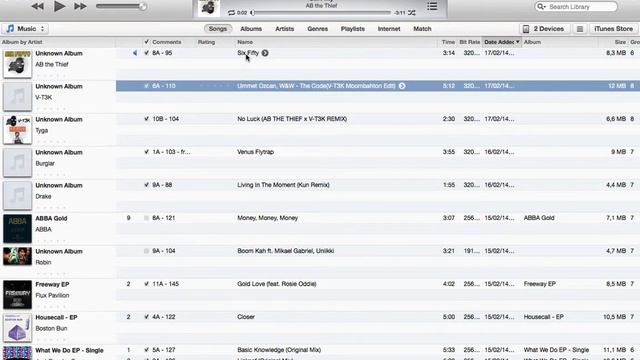
Task: Select song 'Gold Love (feat. Rosie Oddie)'
Action: click(x=277, y=284)
